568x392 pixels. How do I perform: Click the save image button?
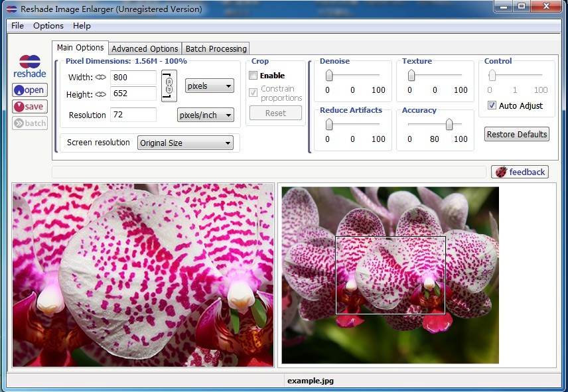(30, 106)
